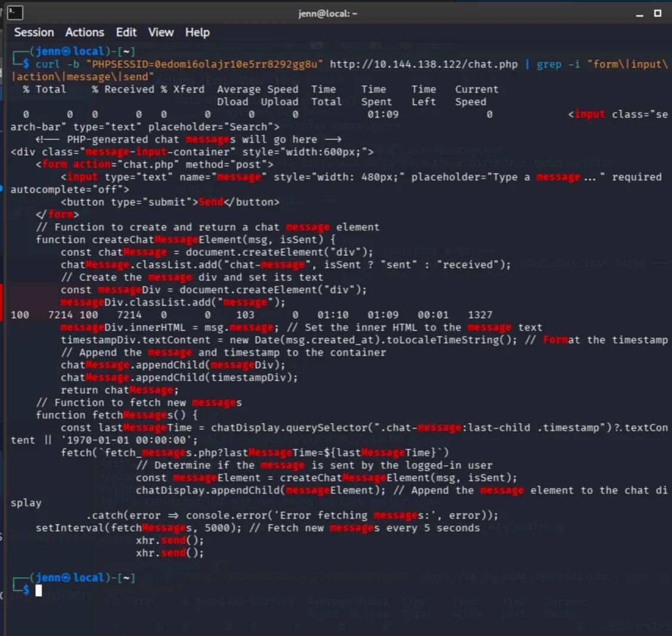Click the curl command text
The image size is (672, 636).
point(48,65)
